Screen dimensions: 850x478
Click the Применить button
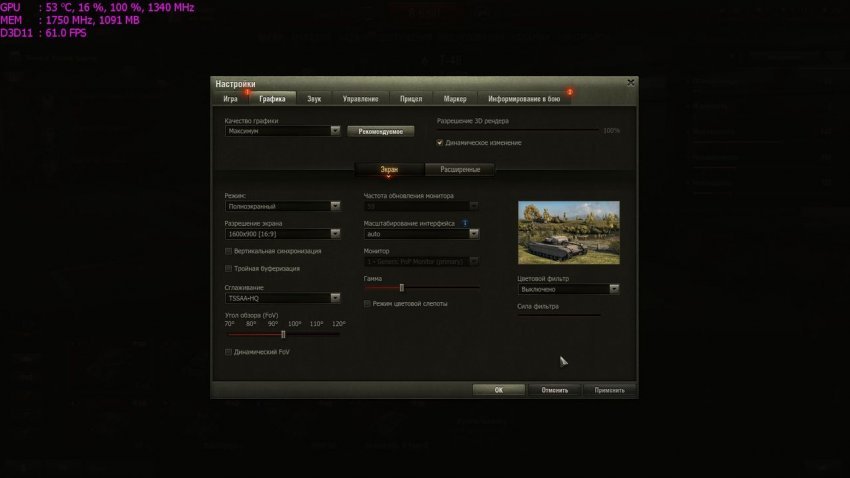pos(609,390)
